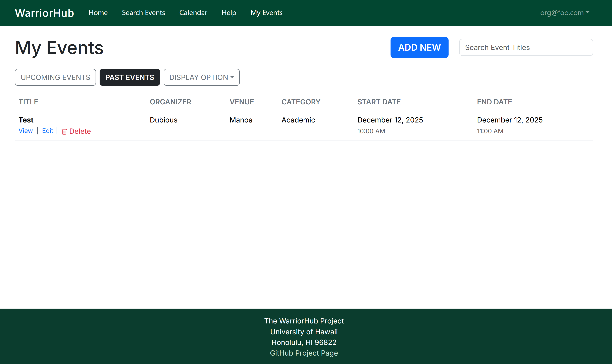Open the DISPLAY OPTION dropdown
Image resolution: width=612 pixels, height=364 pixels.
tap(201, 77)
